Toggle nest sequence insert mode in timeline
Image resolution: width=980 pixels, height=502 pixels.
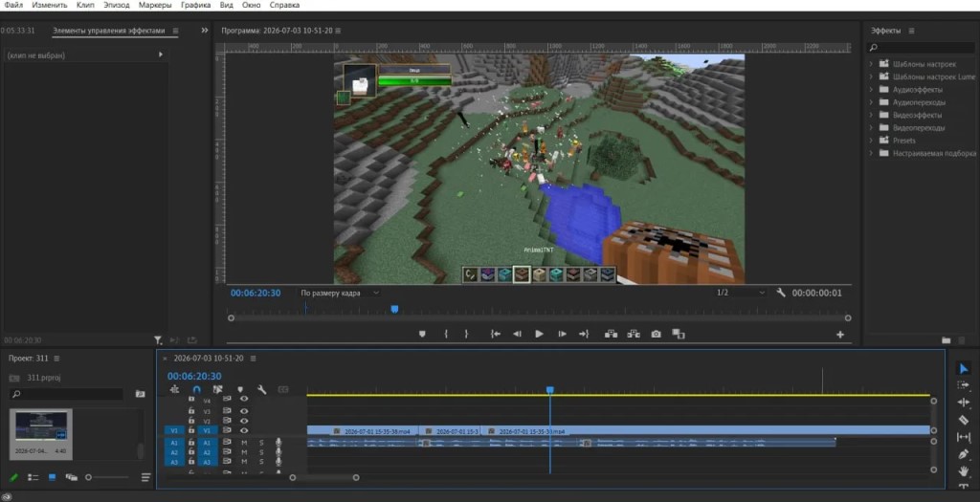(x=174, y=389)
